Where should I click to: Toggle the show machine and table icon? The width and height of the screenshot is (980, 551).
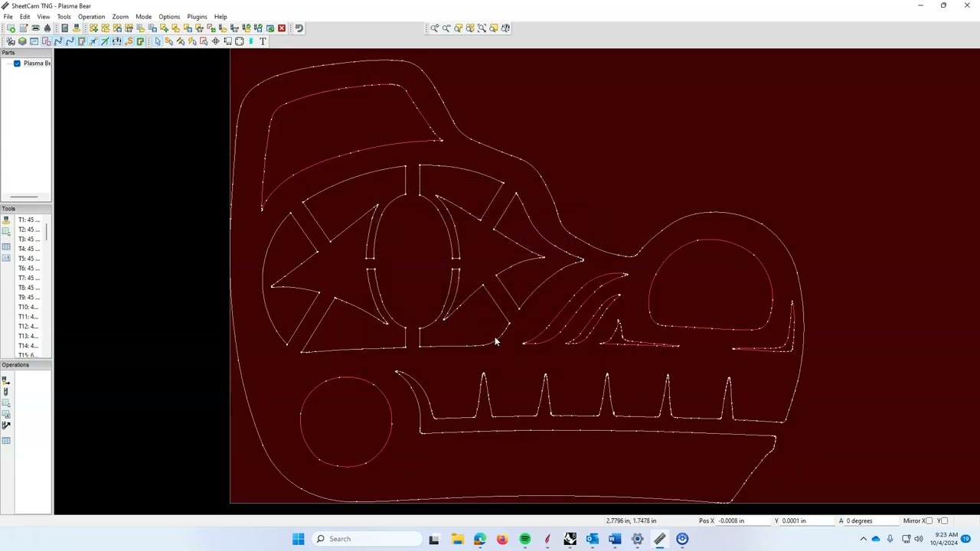[x=116, y=41]
